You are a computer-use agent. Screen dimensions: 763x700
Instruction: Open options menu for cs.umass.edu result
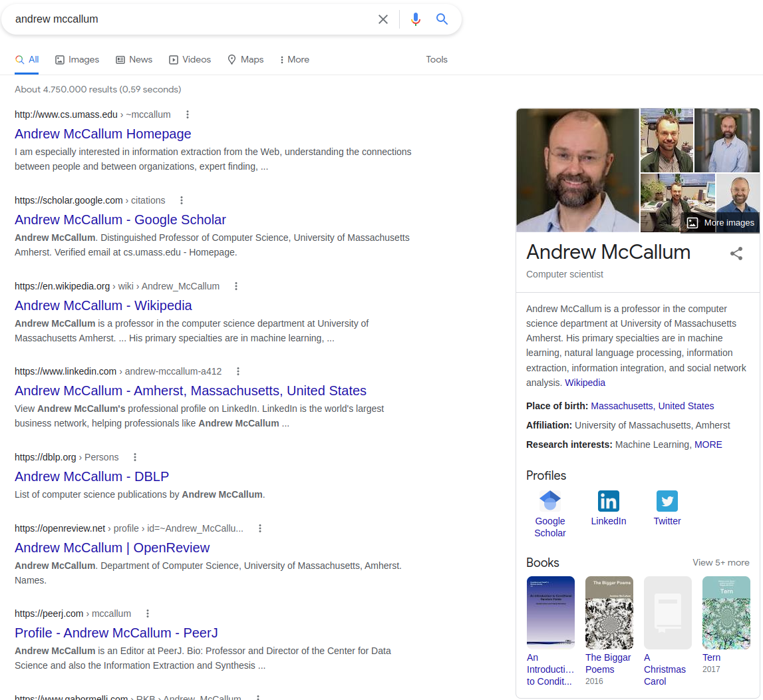pos(188,114)
